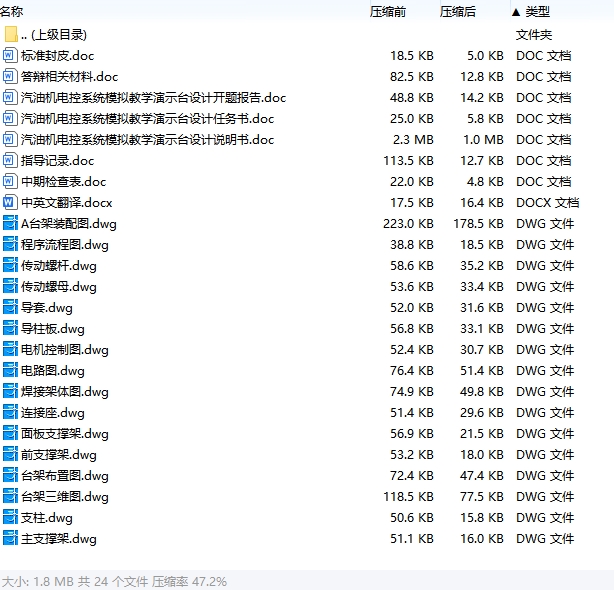The height and width of the screenshot is (590, 614).
Task: Select file name 支柱.dwg
Action: tap(47, 518)
